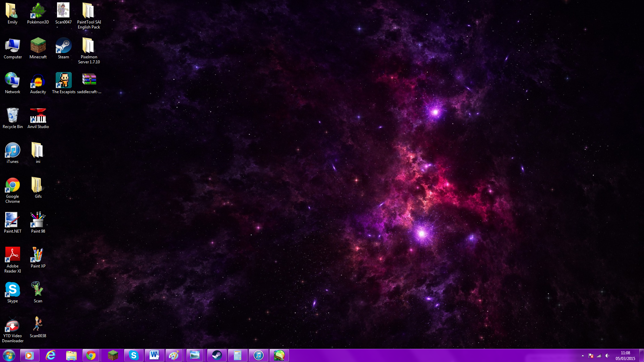Launch the Pokémon3D desktop shortcut
The height and width of the screenshot is (362, 644).
[38, 13]
